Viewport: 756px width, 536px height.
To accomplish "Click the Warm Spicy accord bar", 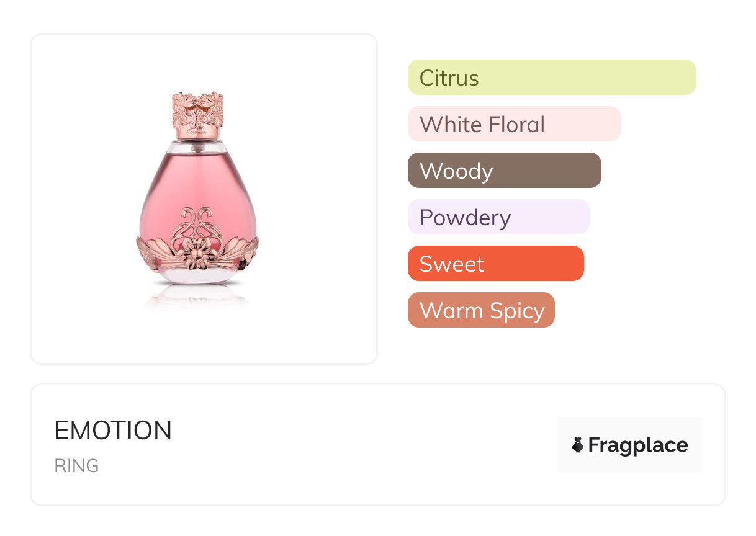I will (481, 310).
